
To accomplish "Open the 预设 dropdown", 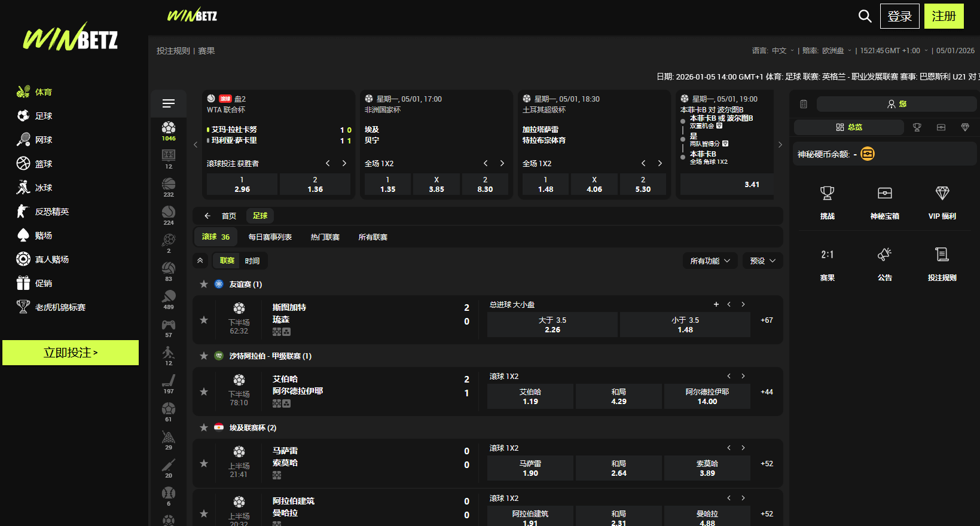I will (x=762, y=261).
